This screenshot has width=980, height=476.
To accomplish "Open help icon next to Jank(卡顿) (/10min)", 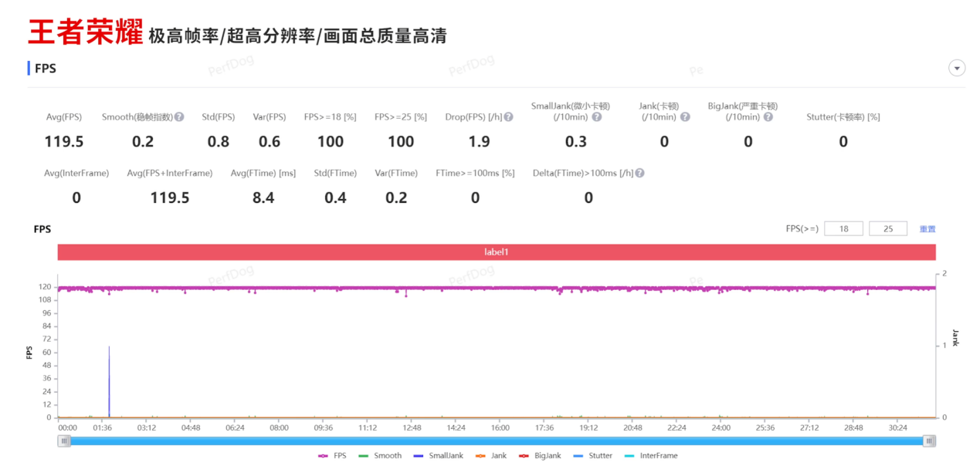I will click(x=685, y=117).
